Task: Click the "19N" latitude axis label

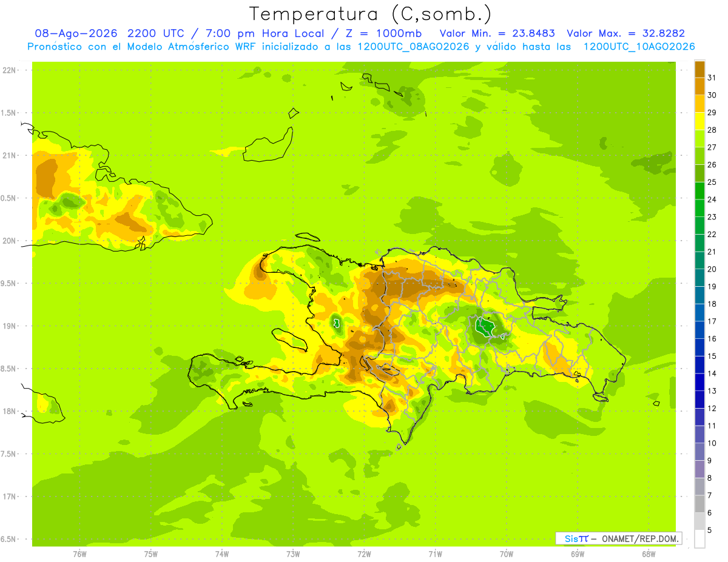Action: [x=9, y=326]
